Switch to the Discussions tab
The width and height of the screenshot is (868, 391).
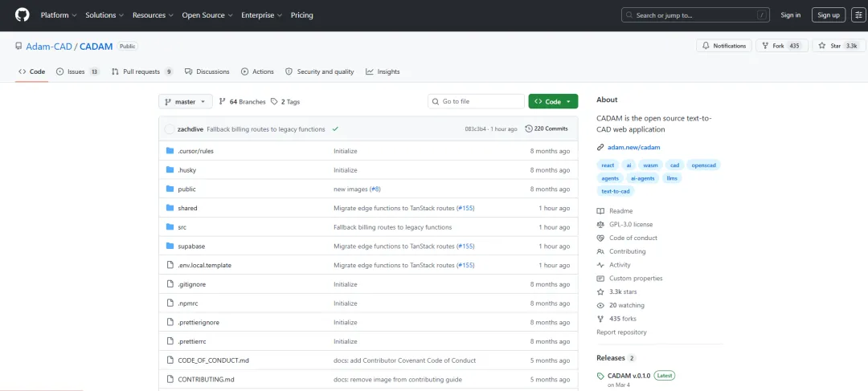tap(207, 72)
